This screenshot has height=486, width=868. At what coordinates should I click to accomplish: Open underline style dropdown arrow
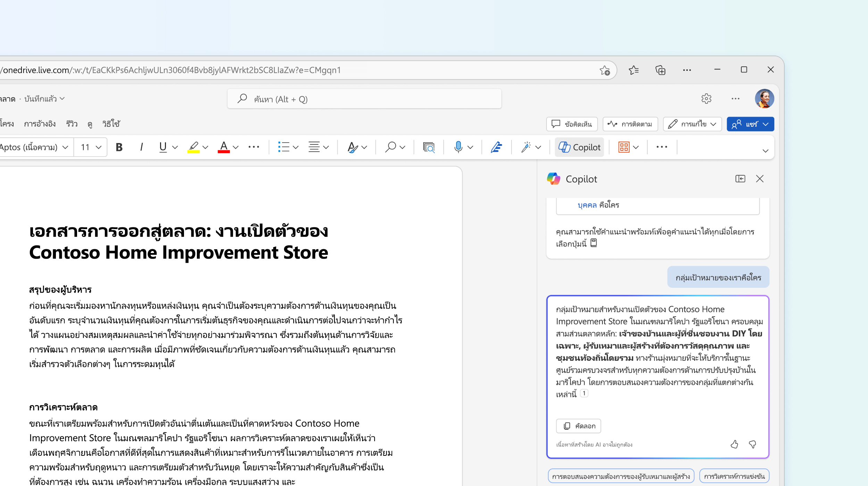tap(175, 148)
